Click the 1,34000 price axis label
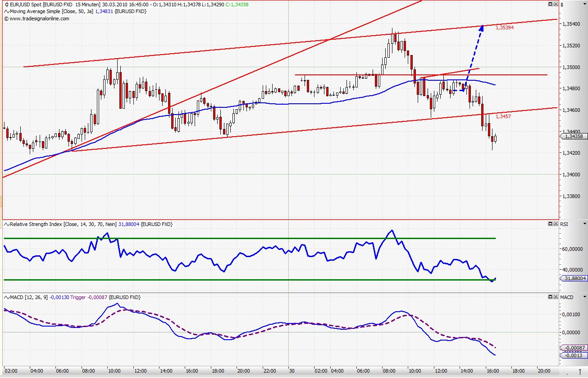588x378 pixels. tap(571, 175)
